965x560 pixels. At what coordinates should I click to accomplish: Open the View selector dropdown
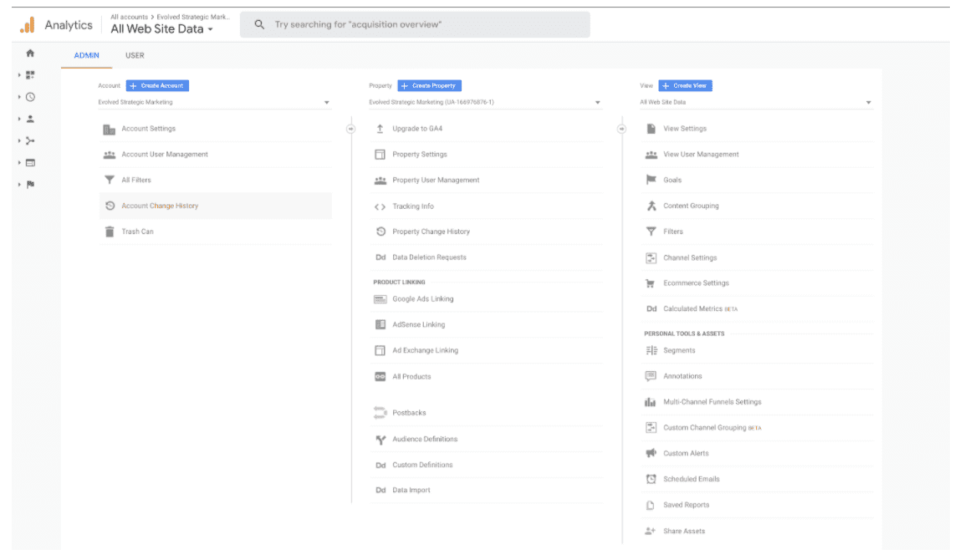[x=756, y=103]
